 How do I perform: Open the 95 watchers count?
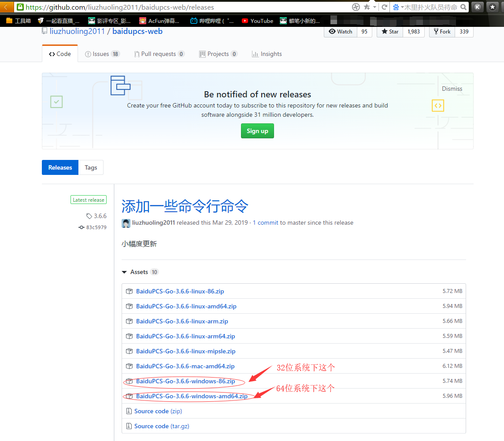tap(364, 32)
